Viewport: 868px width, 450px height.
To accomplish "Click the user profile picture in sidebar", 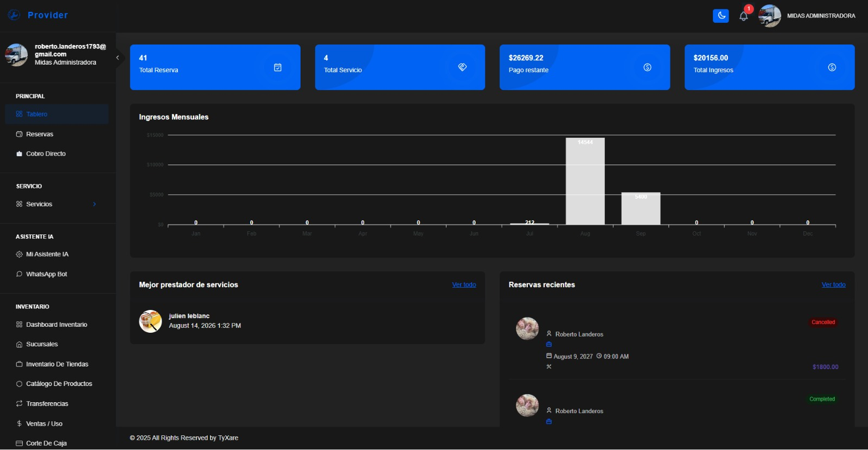I will (16, 55).
